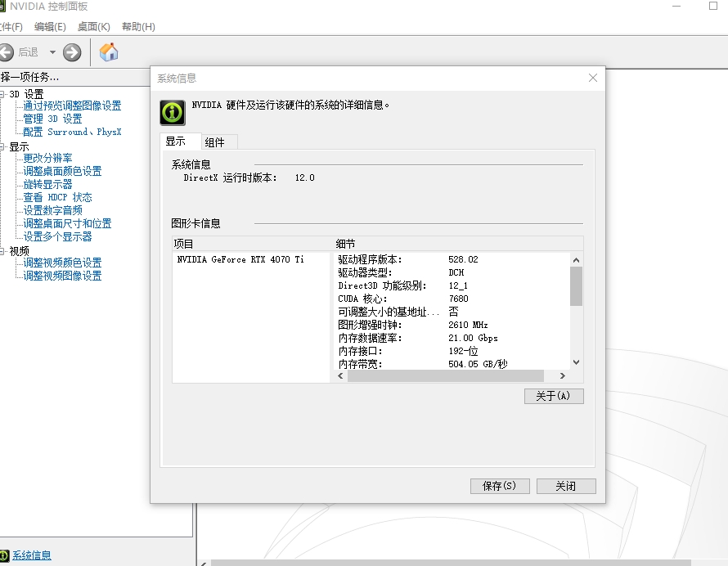
Task: Open 调整视频图像设置
Action: [62, 276]
